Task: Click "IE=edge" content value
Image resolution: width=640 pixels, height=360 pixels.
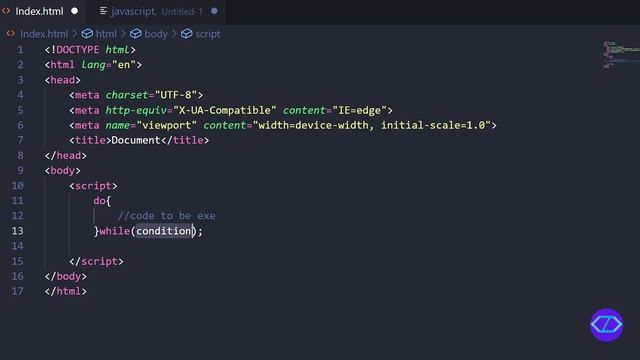Action: (359, 110)
